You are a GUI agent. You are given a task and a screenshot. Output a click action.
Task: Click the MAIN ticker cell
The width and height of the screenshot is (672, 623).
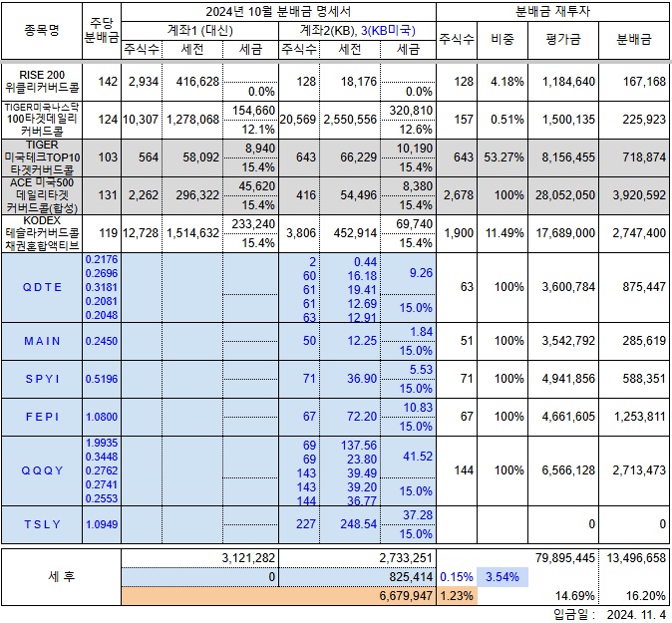(42, 341)
